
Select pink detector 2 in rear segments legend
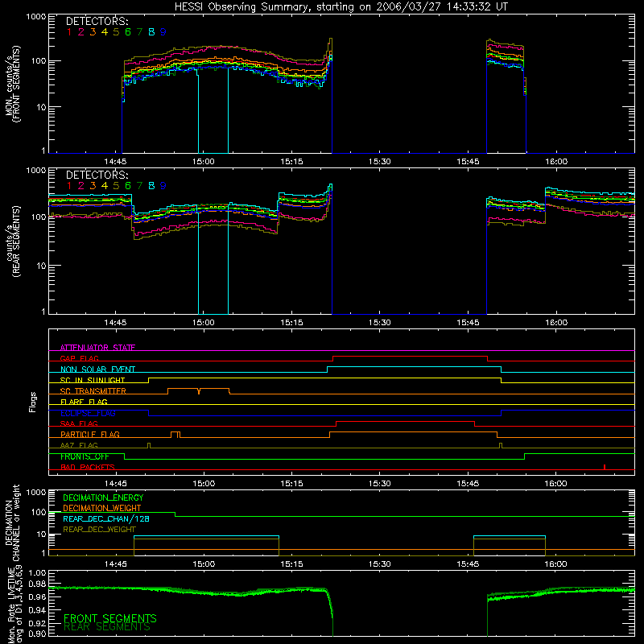[81, 186]
